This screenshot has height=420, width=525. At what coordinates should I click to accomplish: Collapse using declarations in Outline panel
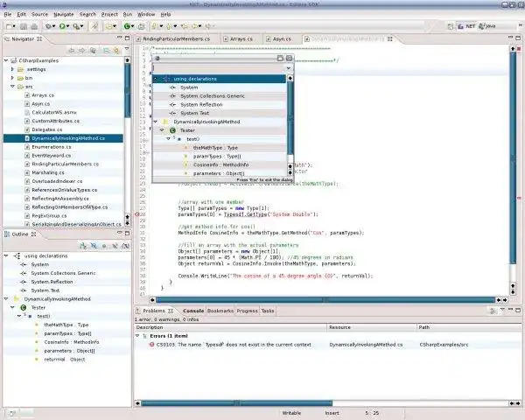5,255
